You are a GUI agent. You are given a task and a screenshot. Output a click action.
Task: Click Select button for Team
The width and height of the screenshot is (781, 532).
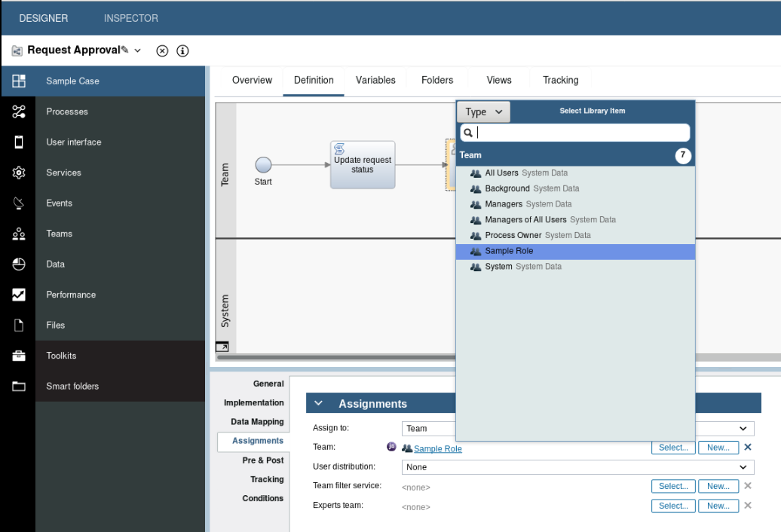(673, 448)
